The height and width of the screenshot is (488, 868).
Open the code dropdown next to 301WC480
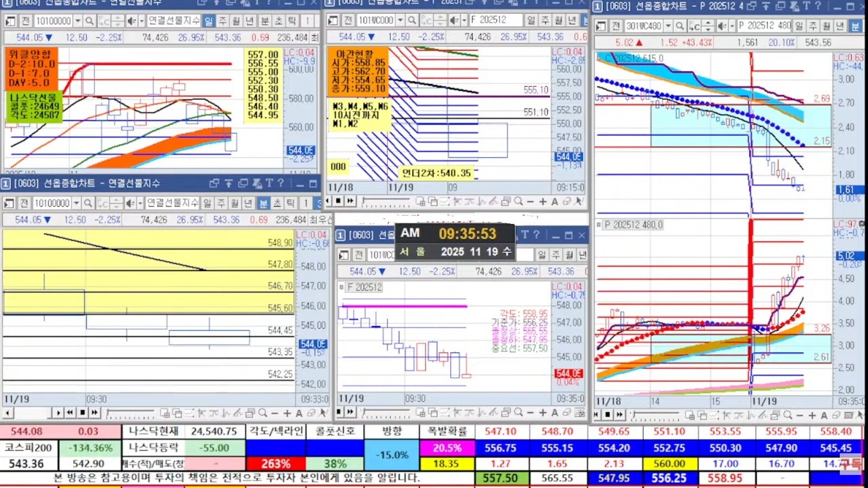[x=668, y=26]
